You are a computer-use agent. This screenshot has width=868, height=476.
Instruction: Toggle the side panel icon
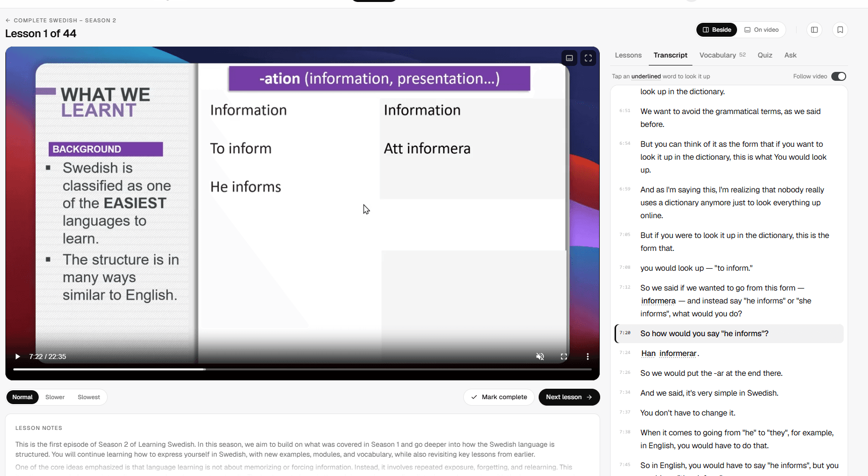(814, 30)
